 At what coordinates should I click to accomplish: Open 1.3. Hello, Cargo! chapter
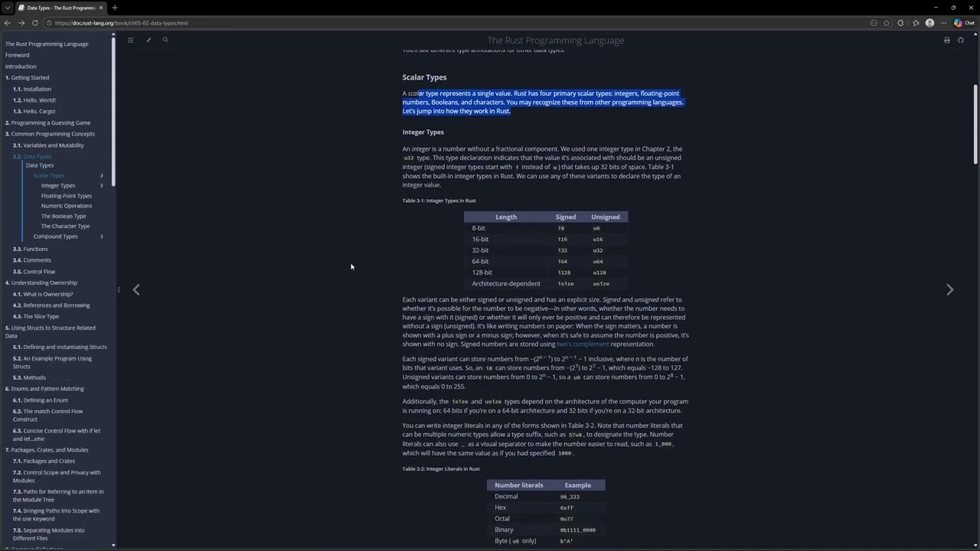tap(34, 111)
